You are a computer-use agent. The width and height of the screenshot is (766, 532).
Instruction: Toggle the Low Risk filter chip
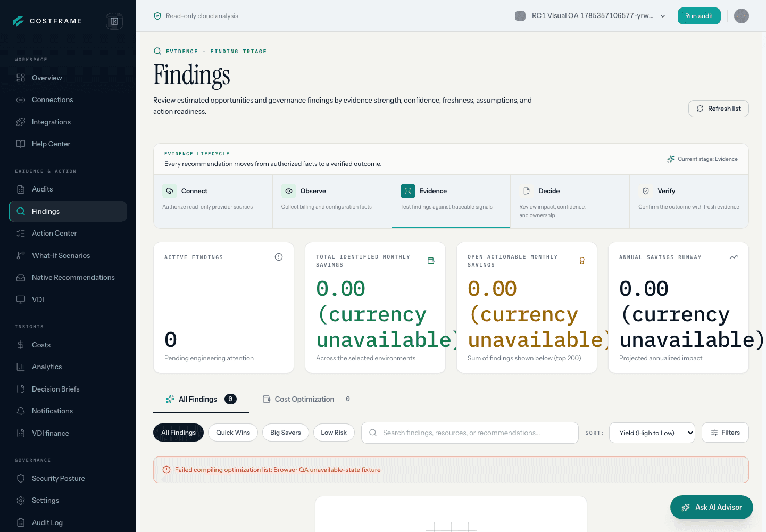[x=334, y=433]
